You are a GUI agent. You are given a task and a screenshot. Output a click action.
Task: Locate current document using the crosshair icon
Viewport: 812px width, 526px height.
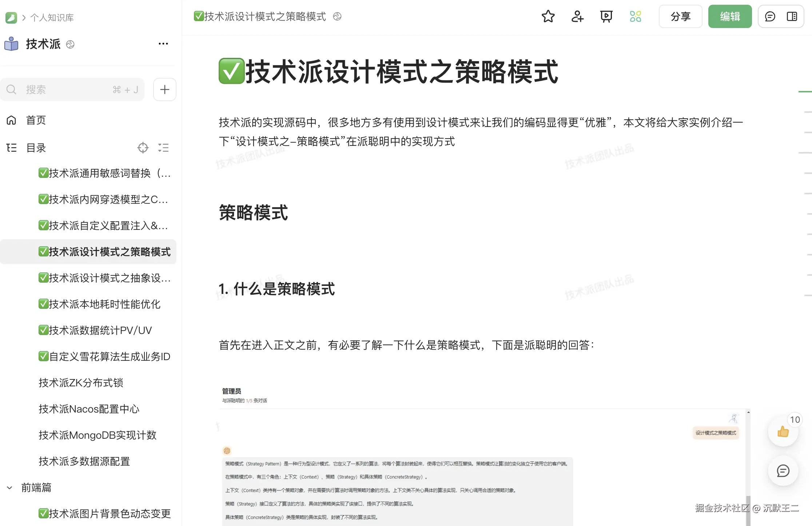pos(143,148)
